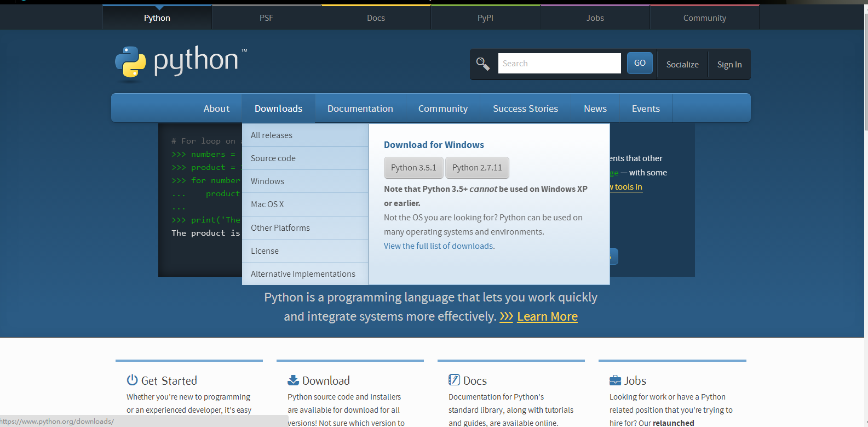Click the GO search button

tap(640, 63)
